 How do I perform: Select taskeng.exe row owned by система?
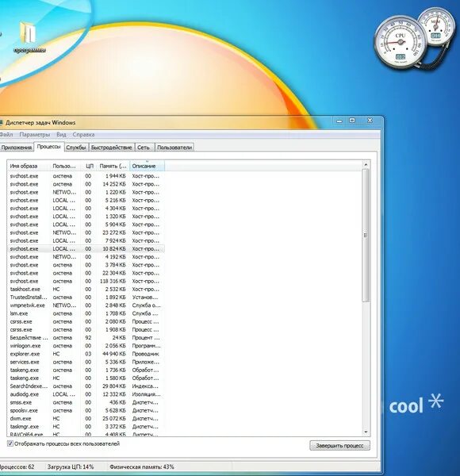(x=86, y=370)
